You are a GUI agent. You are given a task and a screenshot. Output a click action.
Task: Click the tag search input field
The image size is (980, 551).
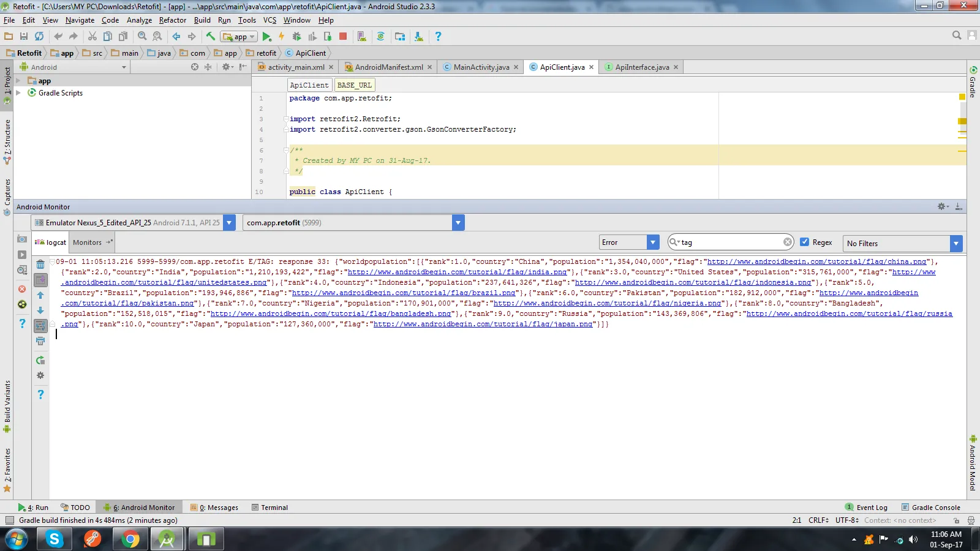coord(731,242)
